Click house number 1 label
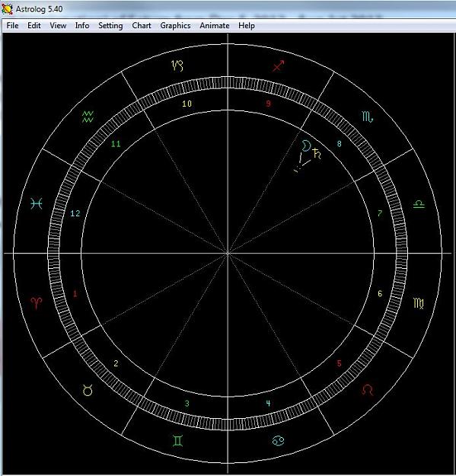Screen dimensions: 456x476 click(75, 293)
